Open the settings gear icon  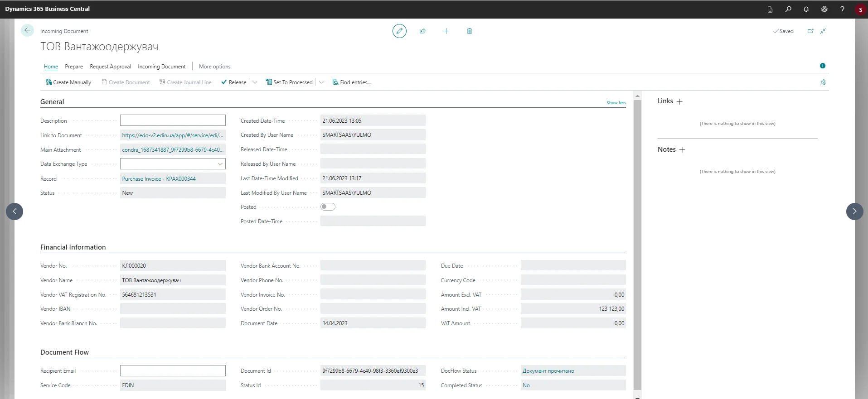tap(824, 9)
